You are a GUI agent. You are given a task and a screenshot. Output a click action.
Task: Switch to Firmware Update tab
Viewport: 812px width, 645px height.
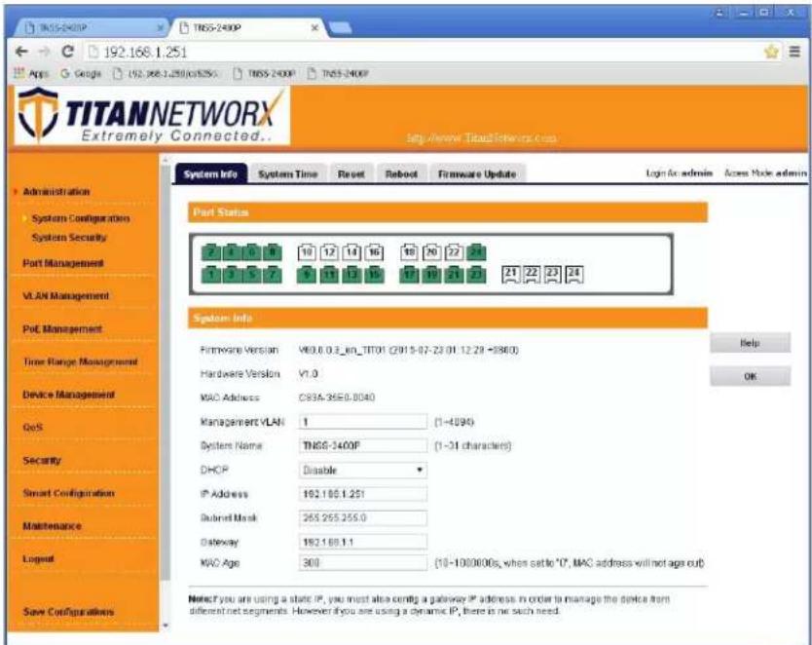pos(477,174)
